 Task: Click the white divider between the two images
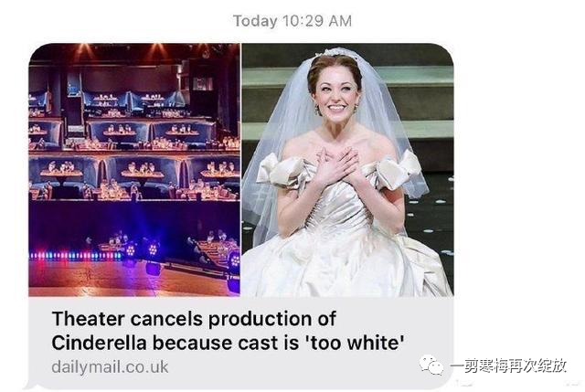click(241, 170)
